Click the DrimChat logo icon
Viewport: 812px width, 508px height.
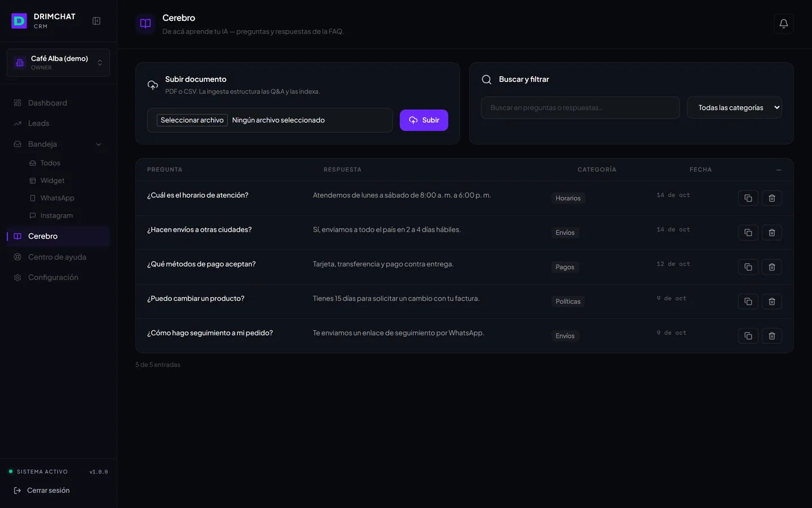19,21
